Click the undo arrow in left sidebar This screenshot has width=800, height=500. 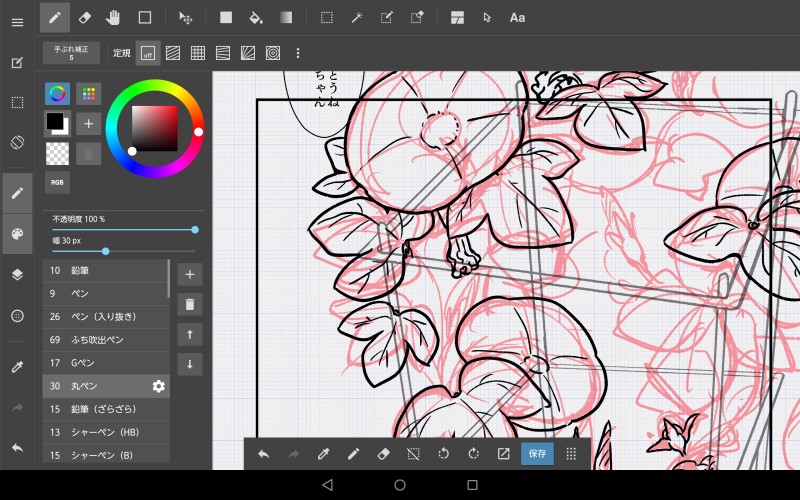[17, 448]
